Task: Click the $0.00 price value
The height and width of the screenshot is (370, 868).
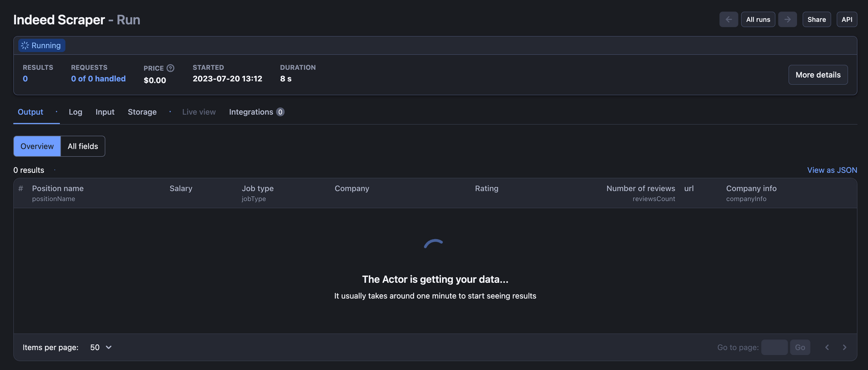Action: pos(155,80)
